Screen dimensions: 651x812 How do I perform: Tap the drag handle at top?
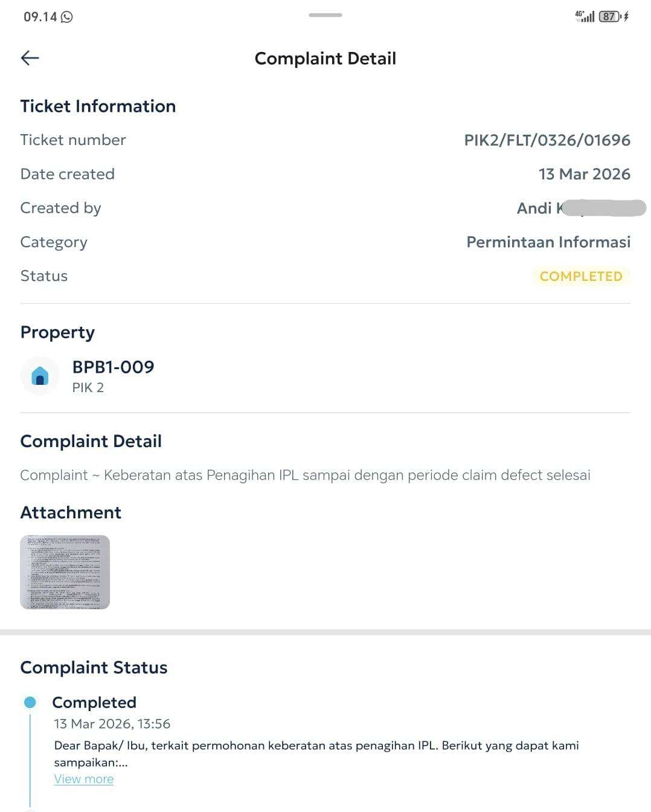point(325,15)
